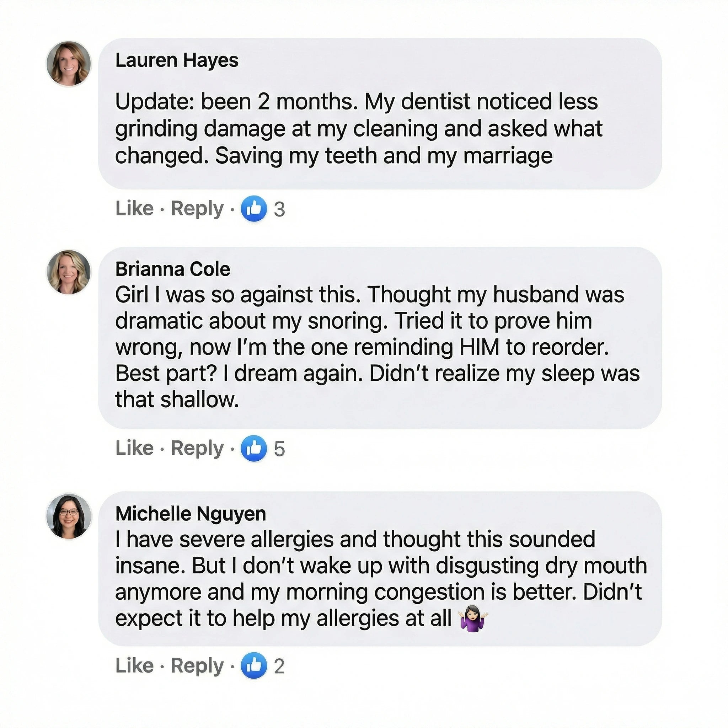728x728 pixels.
Task: Like Michelle Nguyen's allergies comment
Action: 134,665
